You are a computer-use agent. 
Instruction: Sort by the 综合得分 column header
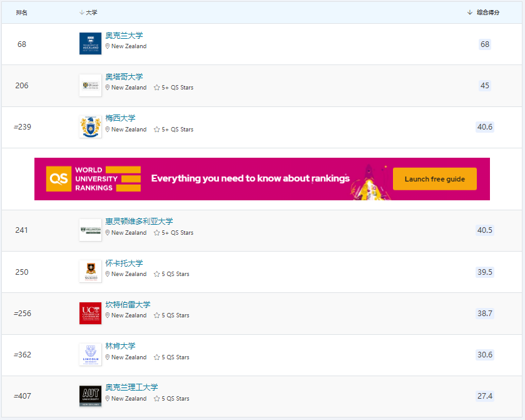[x=487, y=13]
